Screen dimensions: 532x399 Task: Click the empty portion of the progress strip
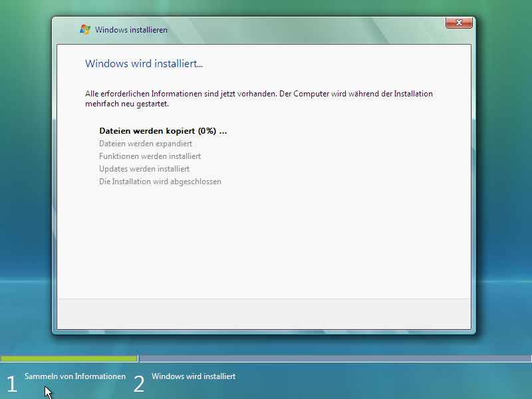[x=332, y=358]
